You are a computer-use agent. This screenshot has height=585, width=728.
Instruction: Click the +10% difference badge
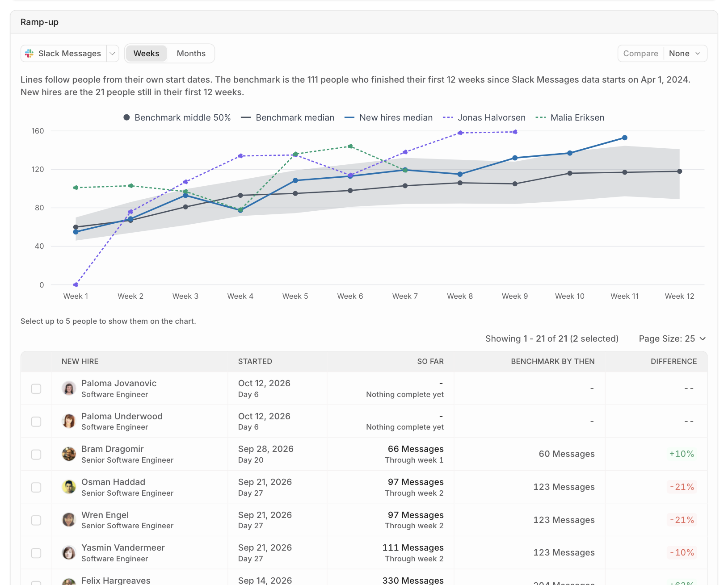pyautogui.click(x=682, y=454)
